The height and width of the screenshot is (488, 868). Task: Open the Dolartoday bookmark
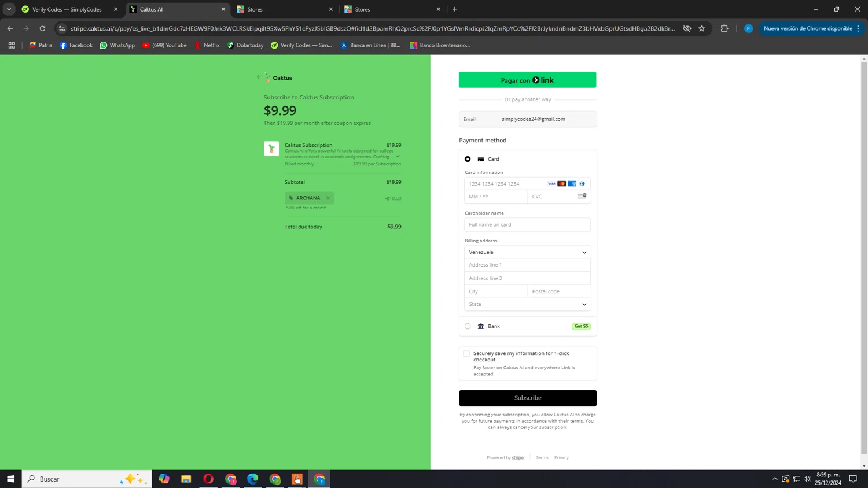[x=245, y=45]
